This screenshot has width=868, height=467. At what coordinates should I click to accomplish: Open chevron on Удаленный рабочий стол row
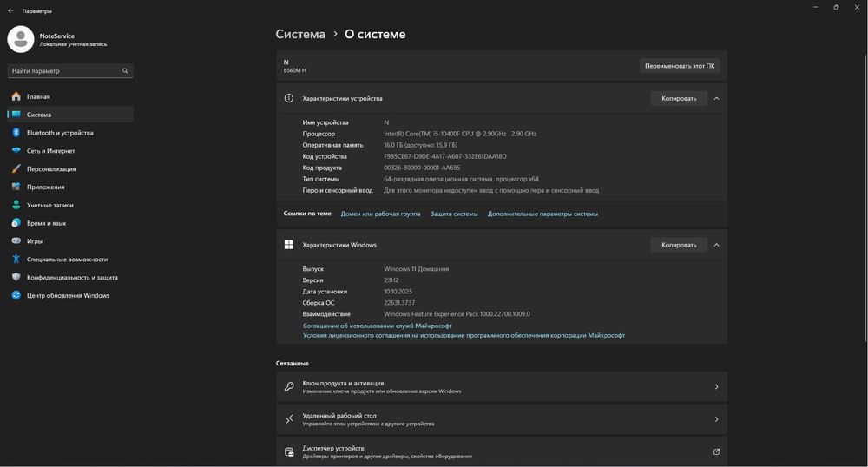716,419
